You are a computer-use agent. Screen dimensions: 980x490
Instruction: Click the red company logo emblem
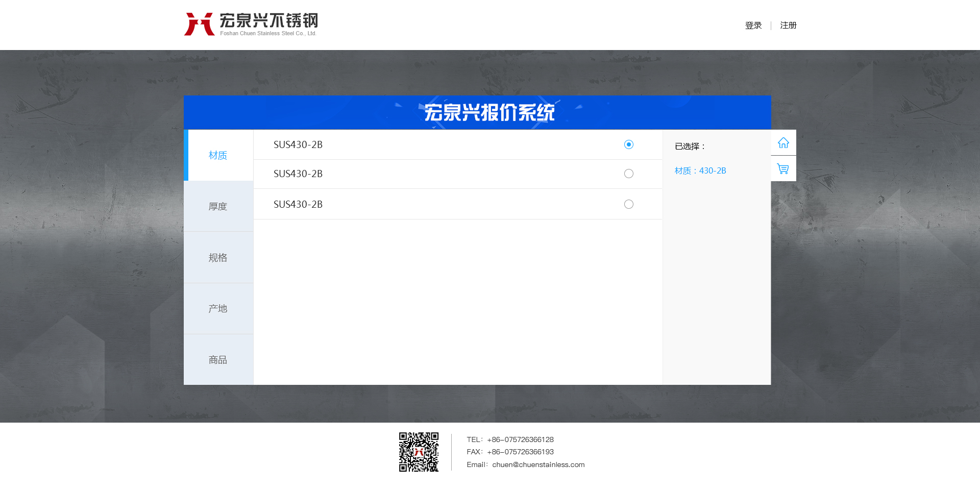tap(199, 24)
